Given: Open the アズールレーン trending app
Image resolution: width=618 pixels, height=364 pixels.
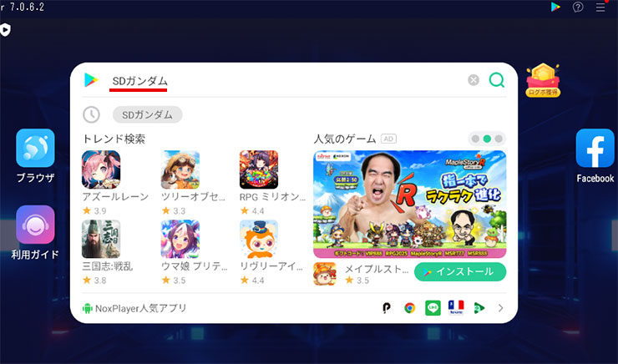Looking at the screenshot, I should tap(101, 169).
